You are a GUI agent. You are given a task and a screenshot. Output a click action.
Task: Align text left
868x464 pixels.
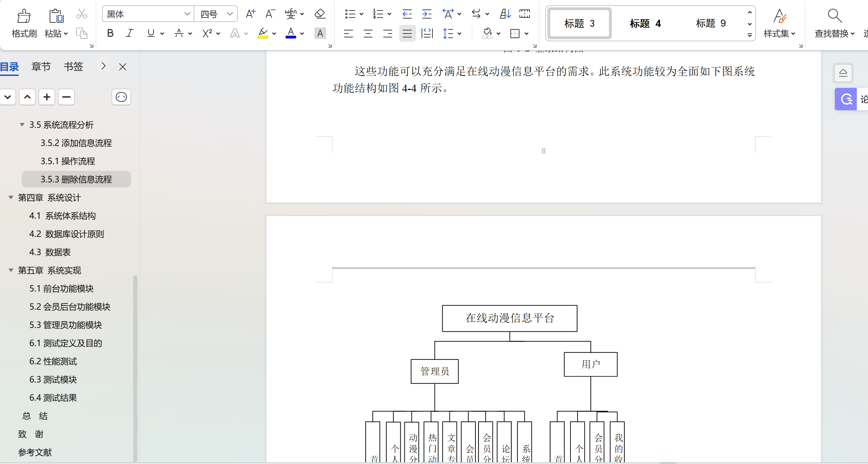[349, 34]
